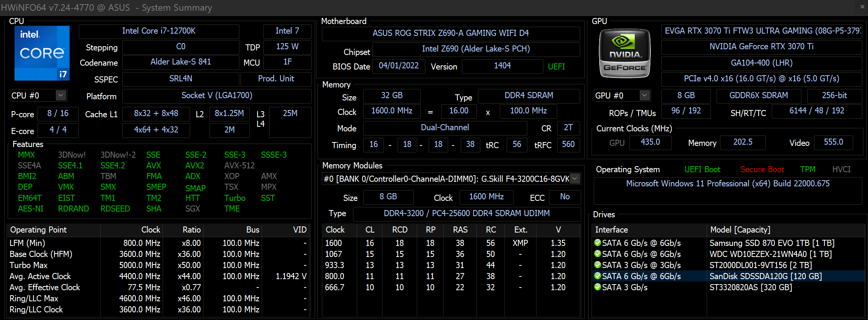Viewport: 868px width, 320px height.
Task: Click the status icon for the SanDisk SDSSDA120G drive
Action: click(598, 276)
